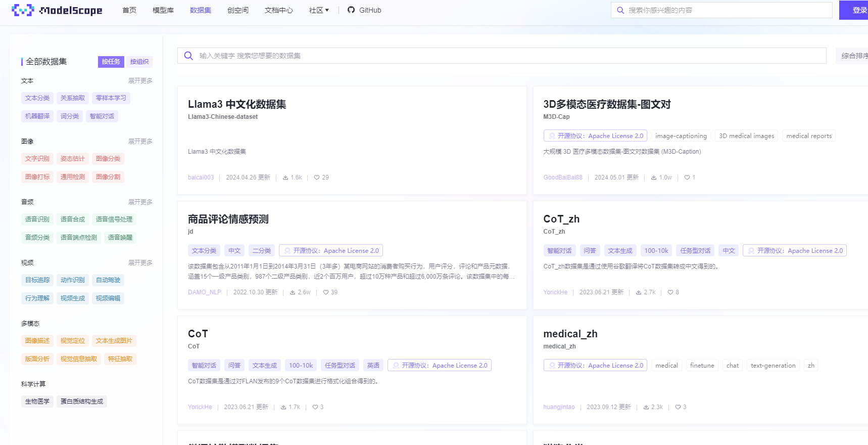Select 数据集 in the top navigation
This screenshot has width=868, height=445.
tap(201, 10)
